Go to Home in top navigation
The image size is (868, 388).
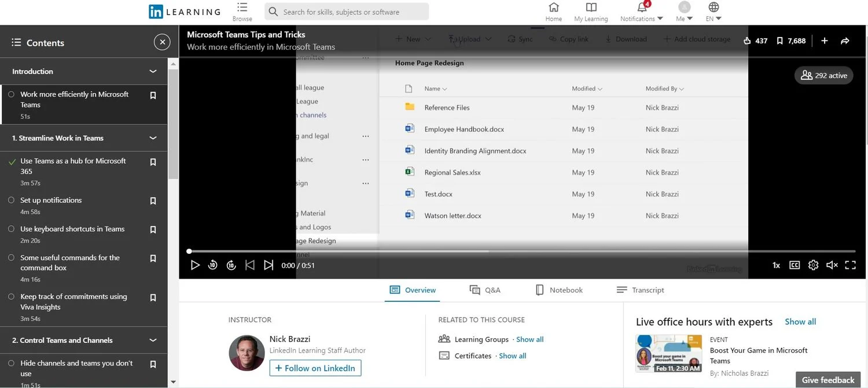(x=554, y=12)
